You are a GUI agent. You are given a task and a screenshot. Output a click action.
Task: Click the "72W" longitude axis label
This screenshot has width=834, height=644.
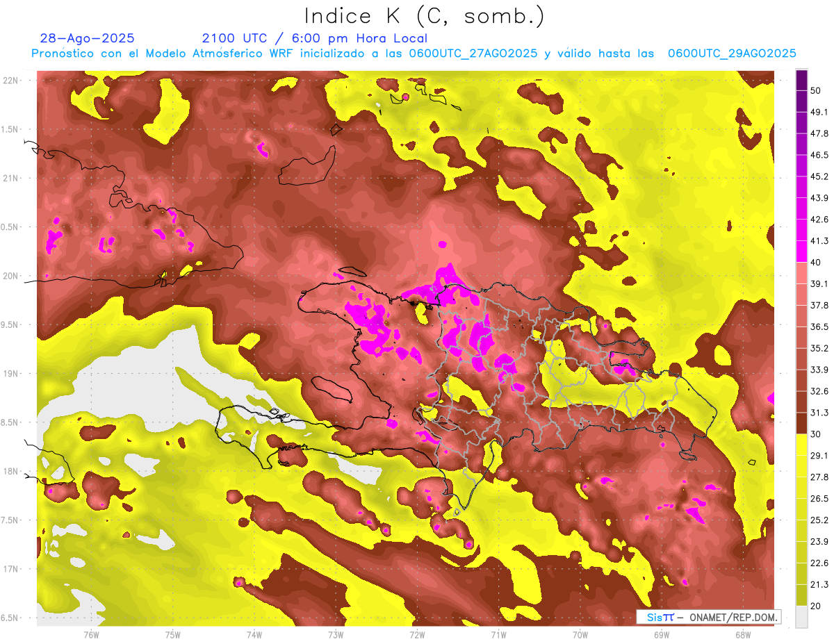417,634
